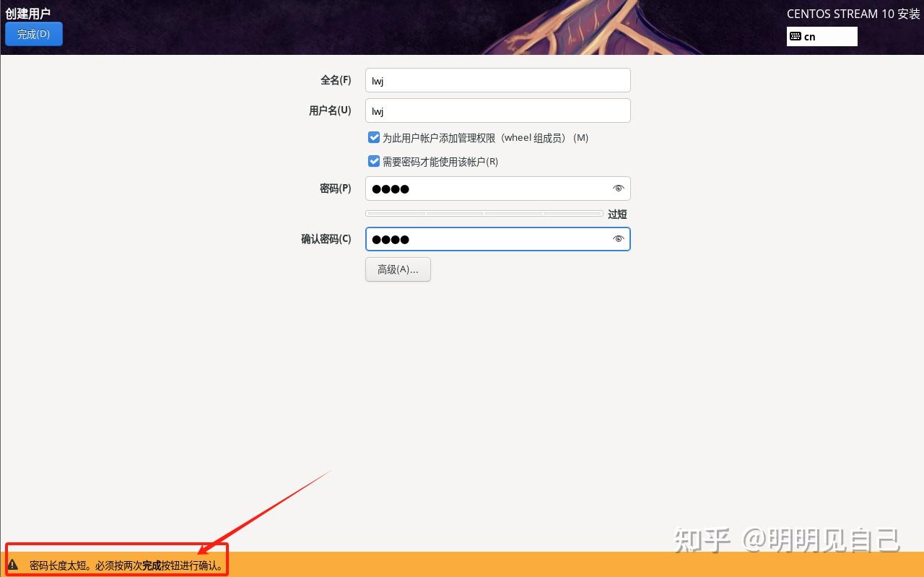Focus the 用户名(U) username field
The width and height of the screenshot is (924, 577).
497,110
